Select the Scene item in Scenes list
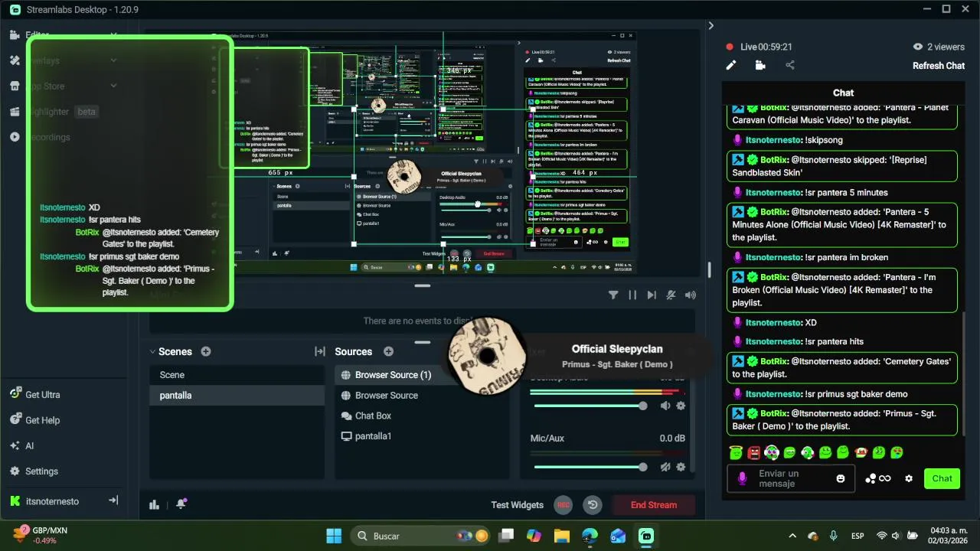980x551 pixels. tap(237, 375)
